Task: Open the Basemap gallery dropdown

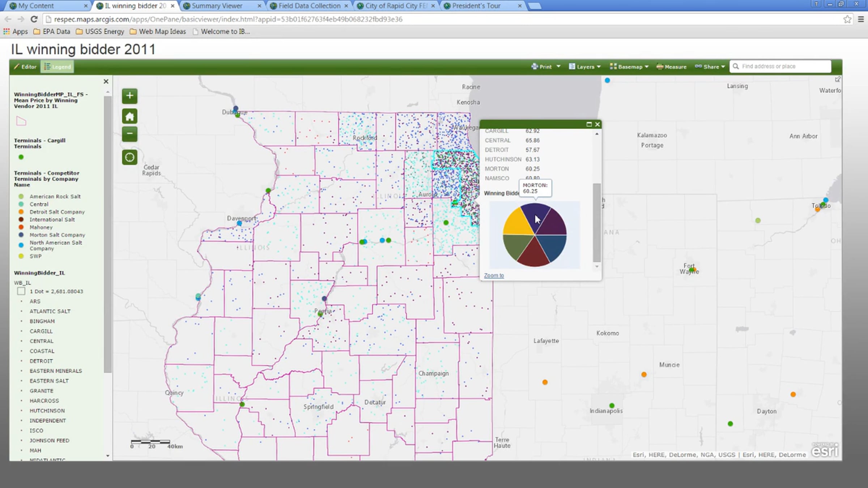Action: 629,67
